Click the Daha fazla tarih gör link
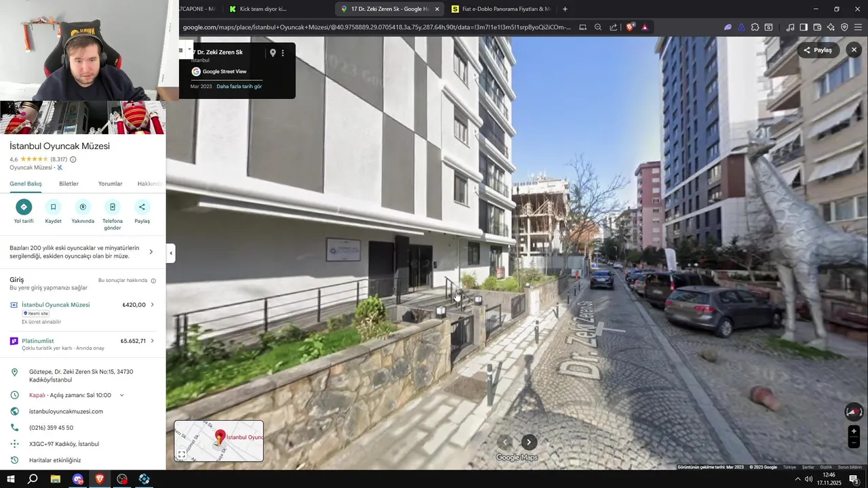The image size is (868, 488). click(x=239, y=86)
